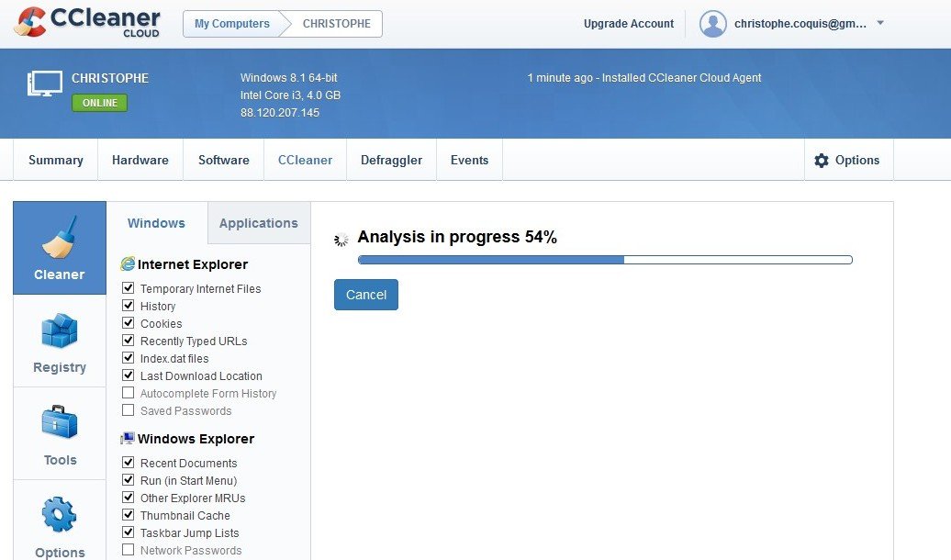Open the Cleaner broom section
Screen dimensions: 951x560
point(60,248)
